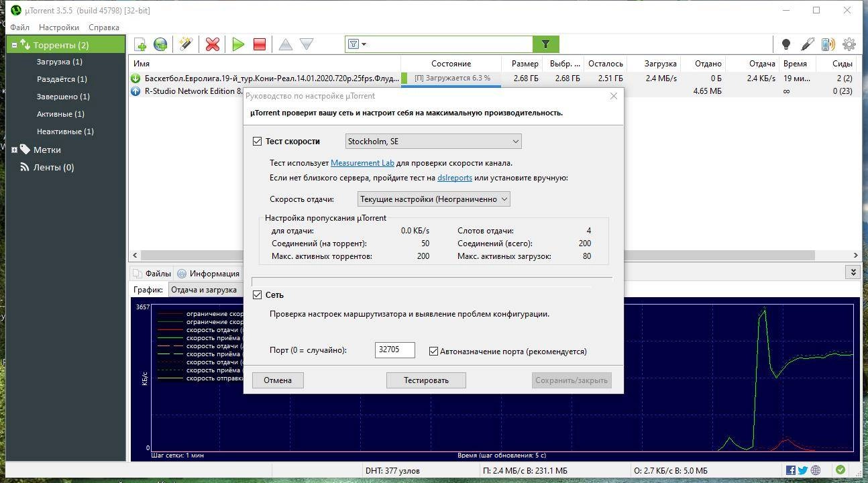Toggle the Тест скорости checkbox
This screenshot has height=483, width=868.
[x=257, y=142]
